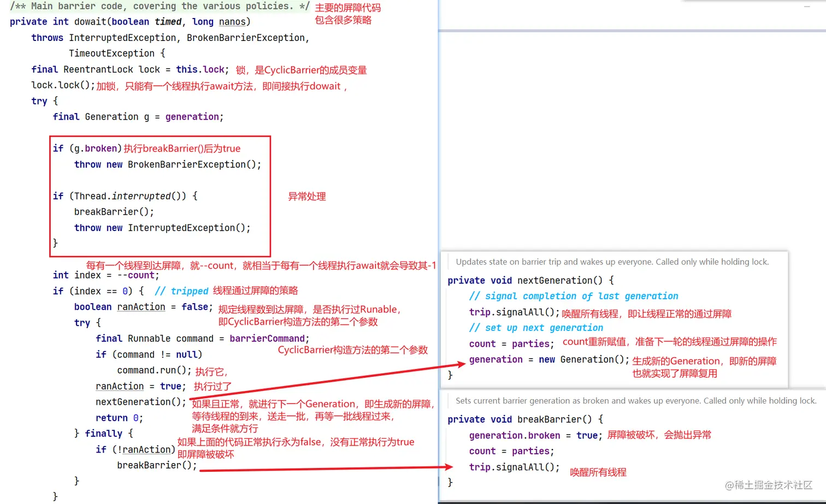Select 'final Generation g = generation;' line
The width and height of the screenshot is (826, 504).
(x=138, y=117)
